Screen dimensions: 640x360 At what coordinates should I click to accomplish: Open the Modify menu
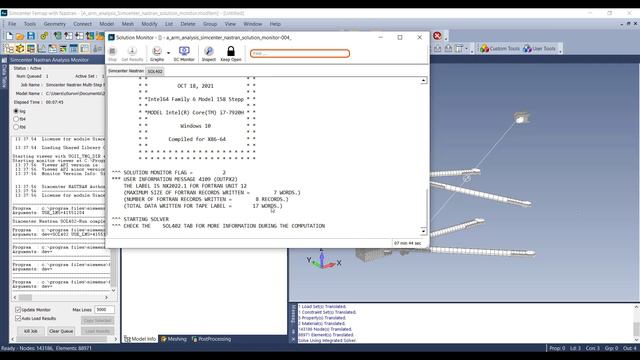[149, 24]
